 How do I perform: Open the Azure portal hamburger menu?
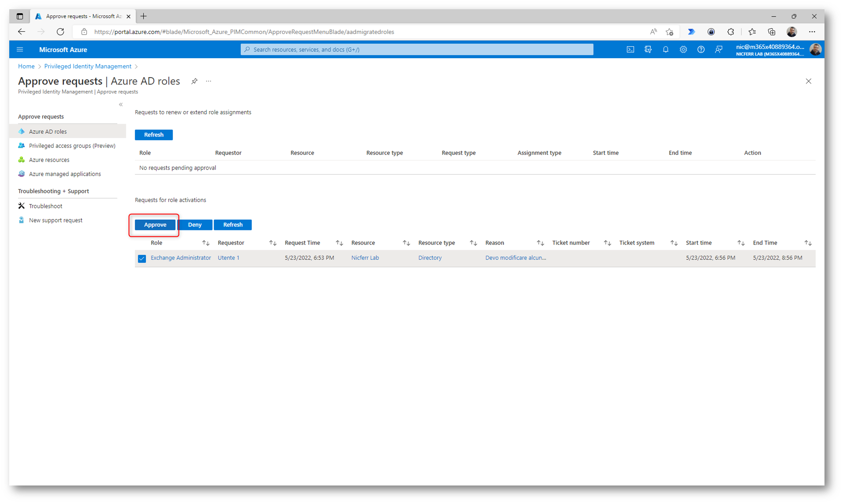(x=20, y=49)
